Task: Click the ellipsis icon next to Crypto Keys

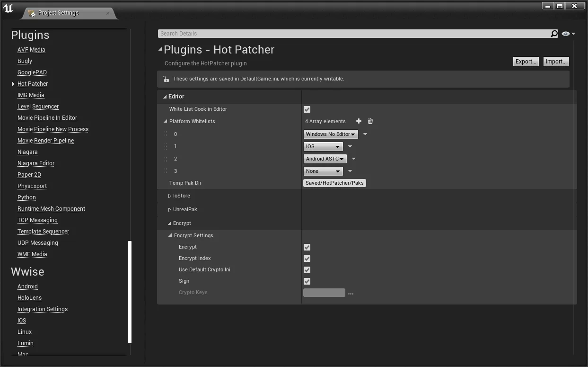Action: (x=351, y=294)
